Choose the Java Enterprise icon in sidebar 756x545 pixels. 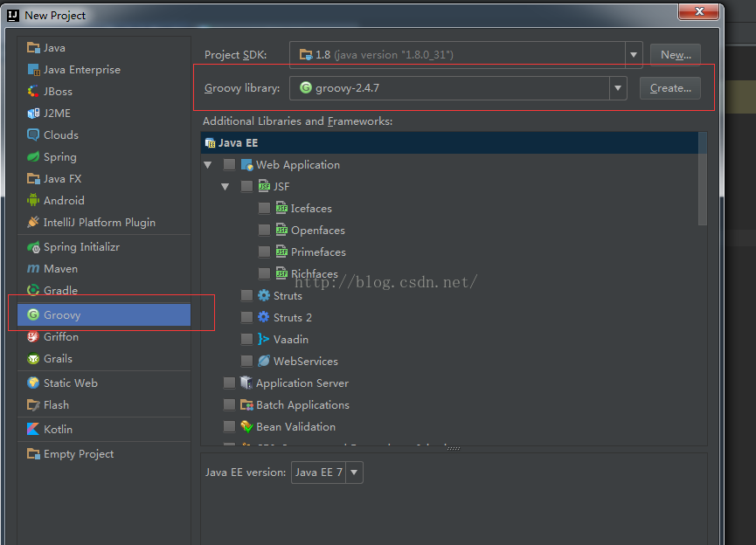(33, 69)
